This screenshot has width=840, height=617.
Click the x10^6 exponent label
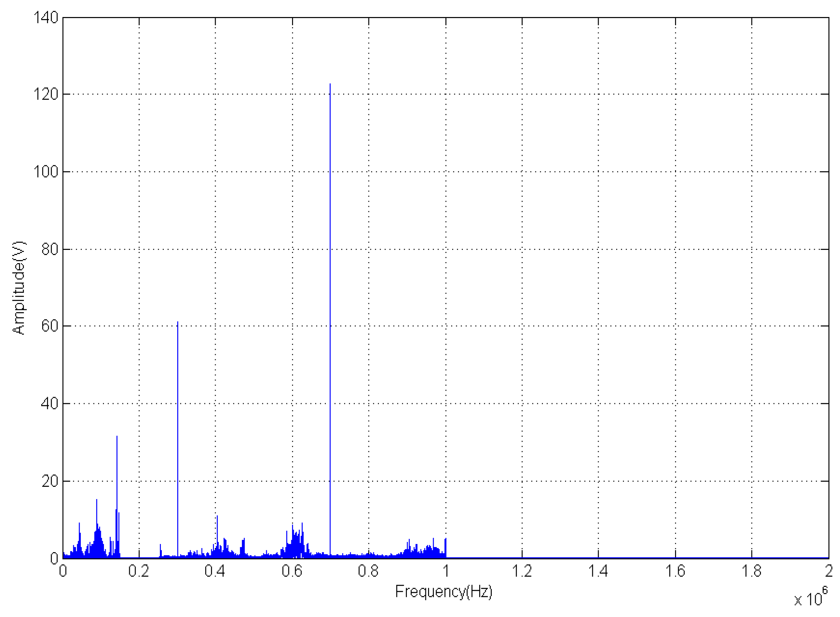click(x=810, y=598)
